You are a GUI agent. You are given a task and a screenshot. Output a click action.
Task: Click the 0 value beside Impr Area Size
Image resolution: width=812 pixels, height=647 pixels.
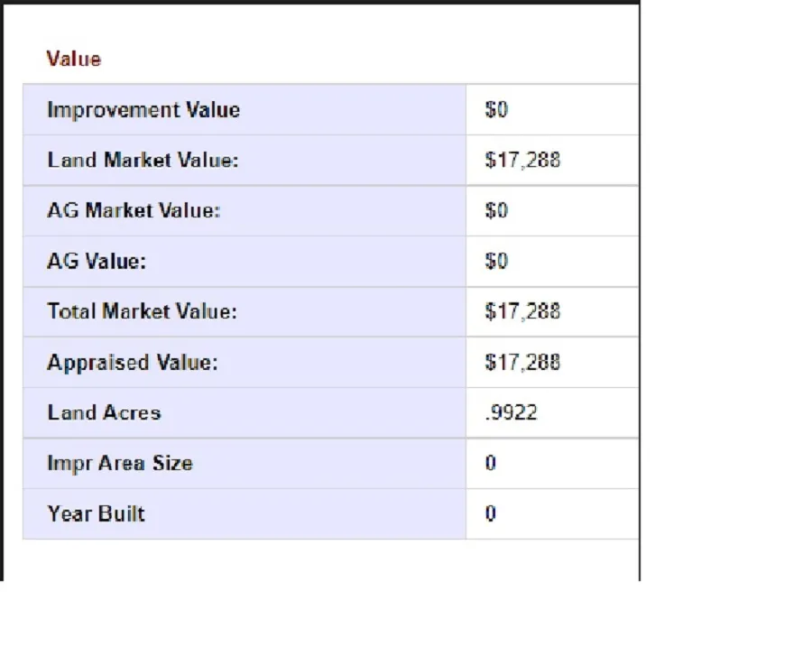click(491, 464)
